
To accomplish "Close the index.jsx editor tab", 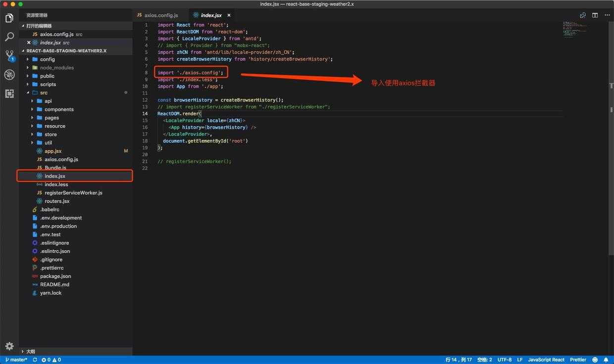I will pos(229,15).
